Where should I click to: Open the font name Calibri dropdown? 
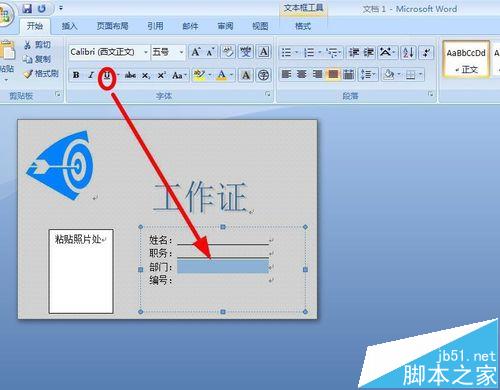click(146, 52)
